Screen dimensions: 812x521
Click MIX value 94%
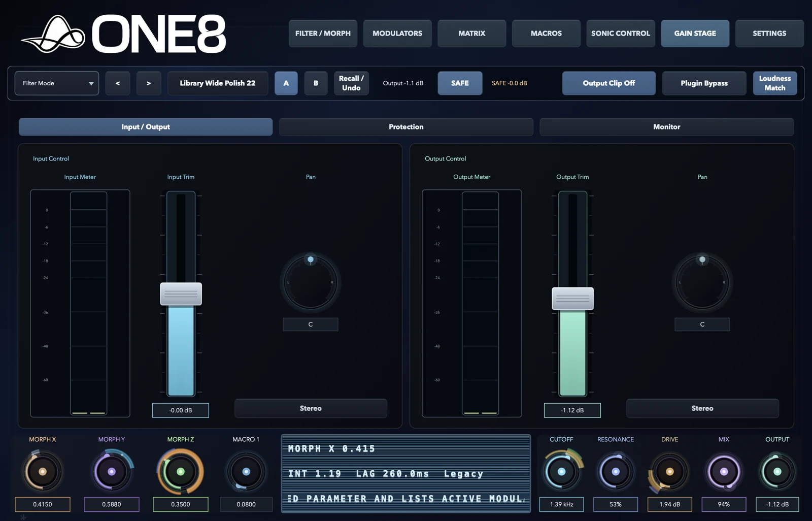click(724, 504)
